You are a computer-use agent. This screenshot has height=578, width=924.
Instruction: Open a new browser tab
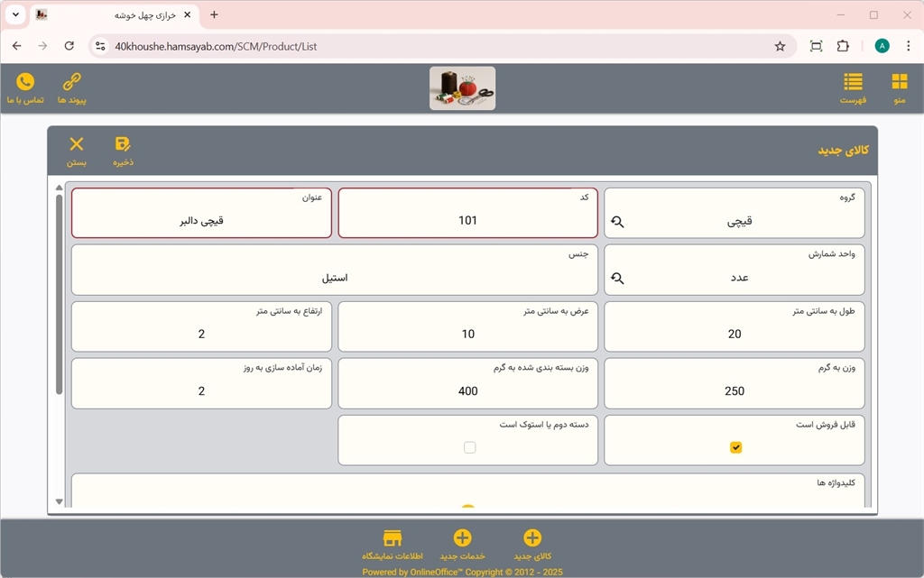coord(214,15)
